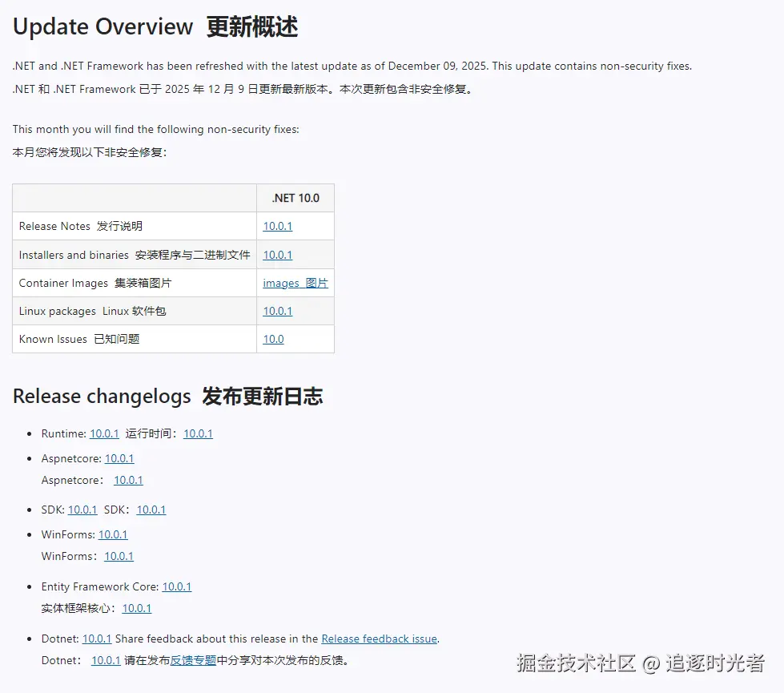The height and width of the screenshot is (693, 784).
Task: Open Entity Framework Core 10.0.1 link
Action: (176, 587)
